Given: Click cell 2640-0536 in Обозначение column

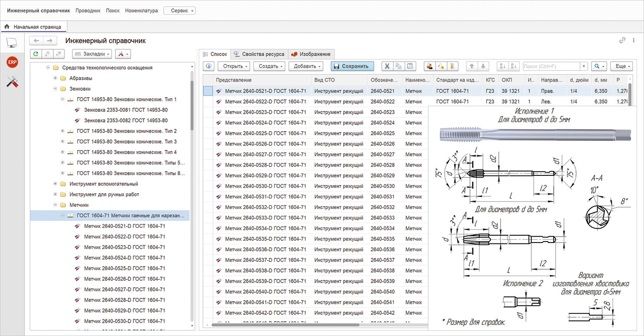Looking at the screenshot, I should coord(383,249).
